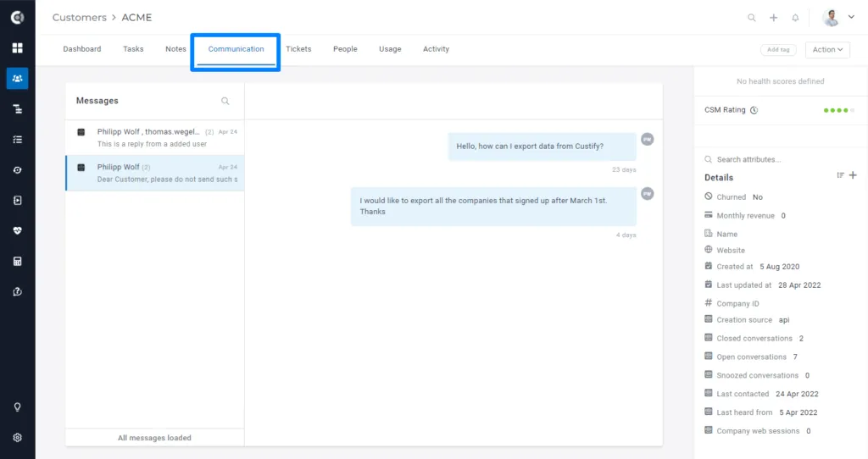Screen dimensions: 868x459
Task: Click 'No health scores defined' text
Action: pos(780,81)
